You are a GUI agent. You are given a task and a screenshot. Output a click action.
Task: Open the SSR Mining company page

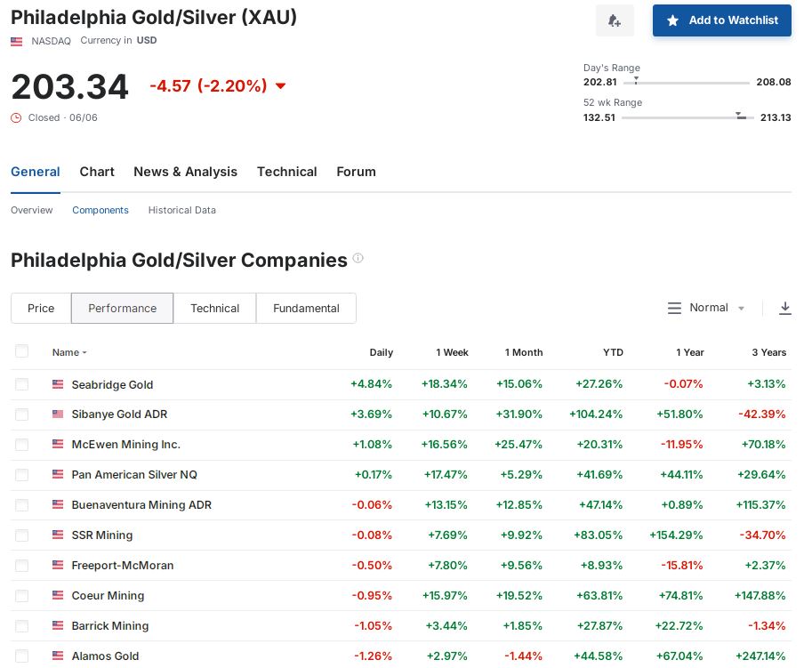click(x=101, y=535)
